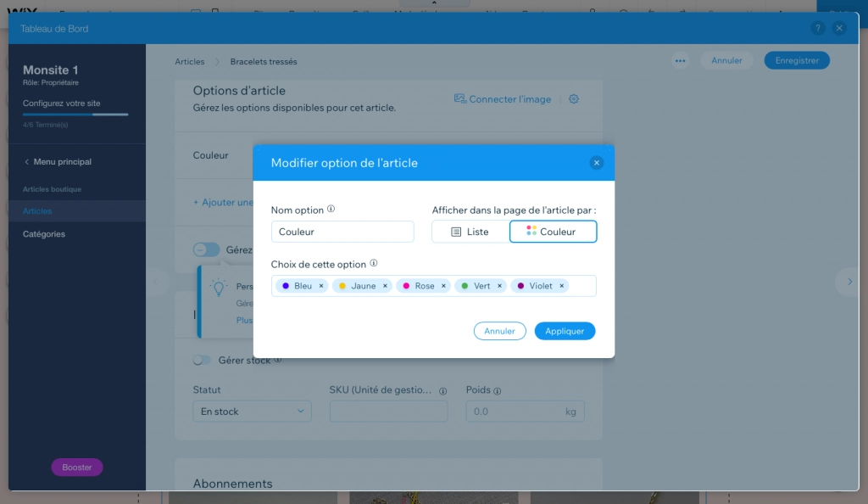The width and height of the screenshot is (868, 504).
Task: Click the Booster button
Action: click(77, 467)
